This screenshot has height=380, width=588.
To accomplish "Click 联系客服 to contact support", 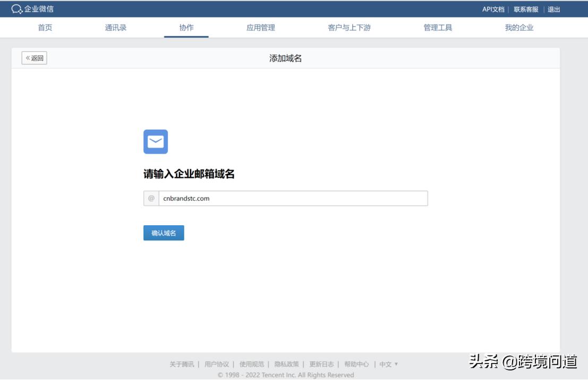I will [x=527, y=9].
